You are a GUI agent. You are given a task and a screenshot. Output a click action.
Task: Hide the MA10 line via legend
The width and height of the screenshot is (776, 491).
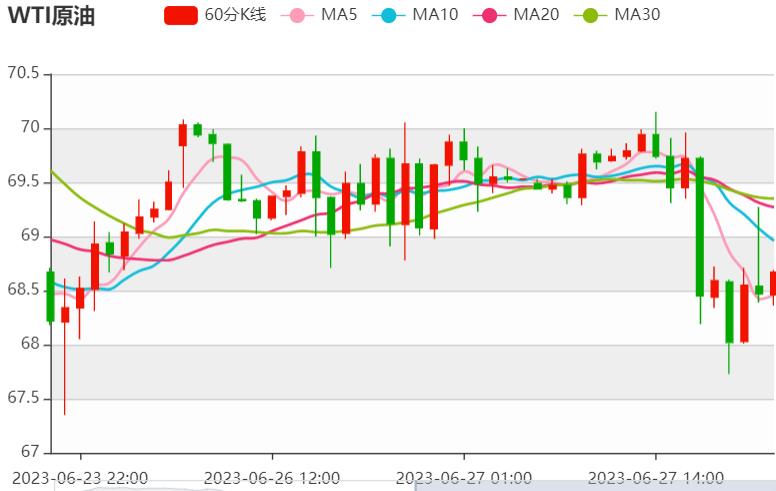415,15
